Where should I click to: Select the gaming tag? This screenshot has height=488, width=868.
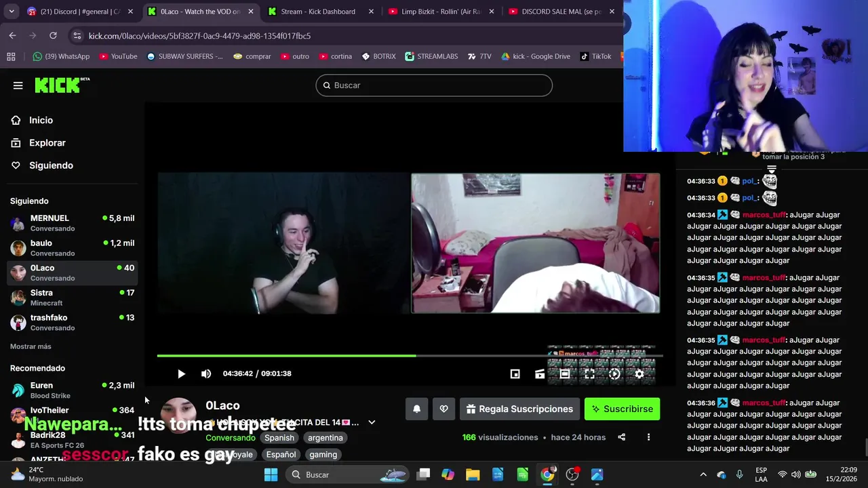(323, 455)
